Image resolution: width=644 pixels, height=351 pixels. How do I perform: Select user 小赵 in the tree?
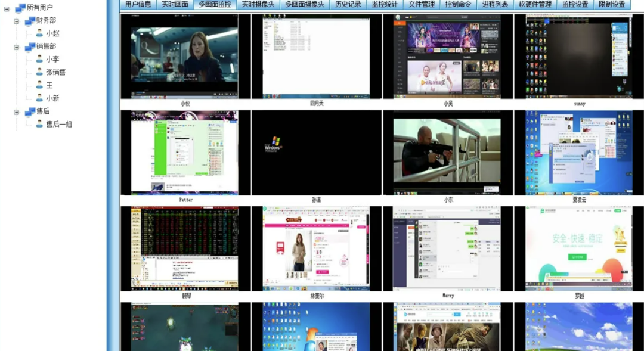click(52, 33)
